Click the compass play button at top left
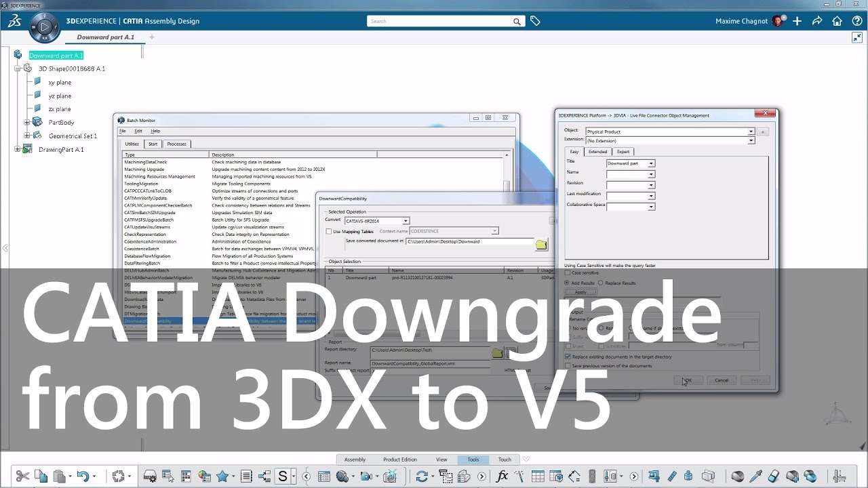Screen dimensions: 868x488 coord(45,28)
